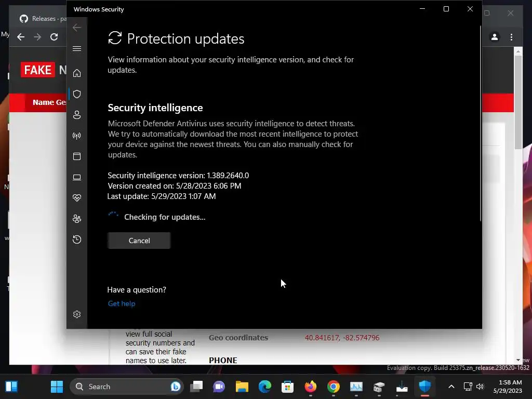Open File Explorer from taskbar
532x399 pixels.
coord(242,387)
